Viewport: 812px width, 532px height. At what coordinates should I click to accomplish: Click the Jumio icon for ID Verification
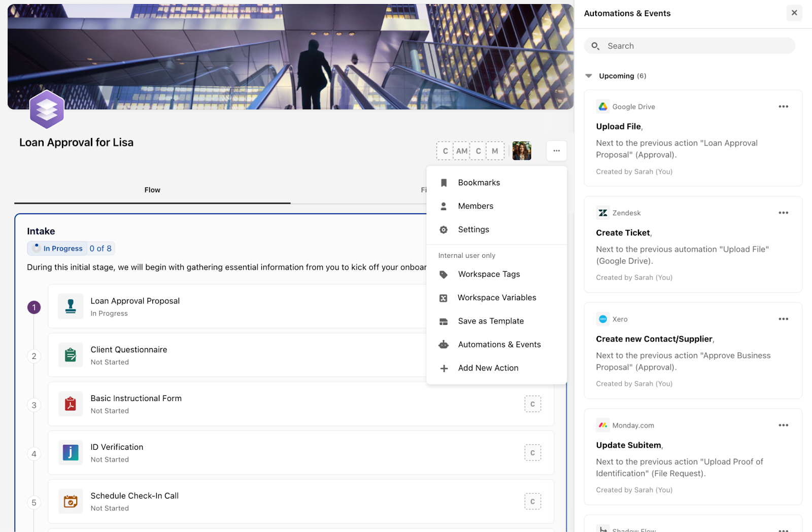(71, 452)
